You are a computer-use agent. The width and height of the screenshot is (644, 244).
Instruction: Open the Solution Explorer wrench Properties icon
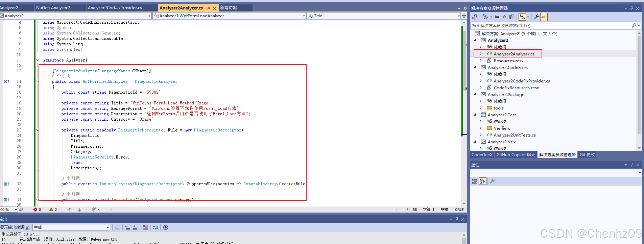pyautogui.click(x=536, y=17)
